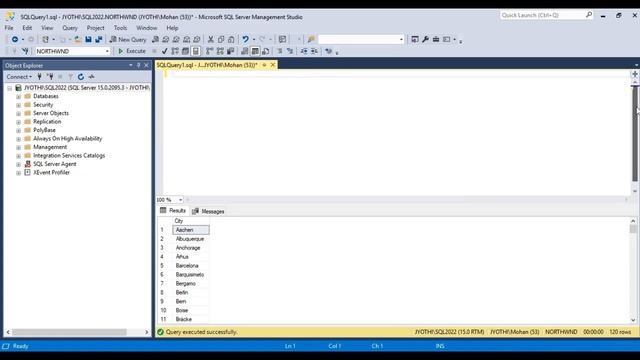Click the Connect Object Explorer plug icon

40,77
